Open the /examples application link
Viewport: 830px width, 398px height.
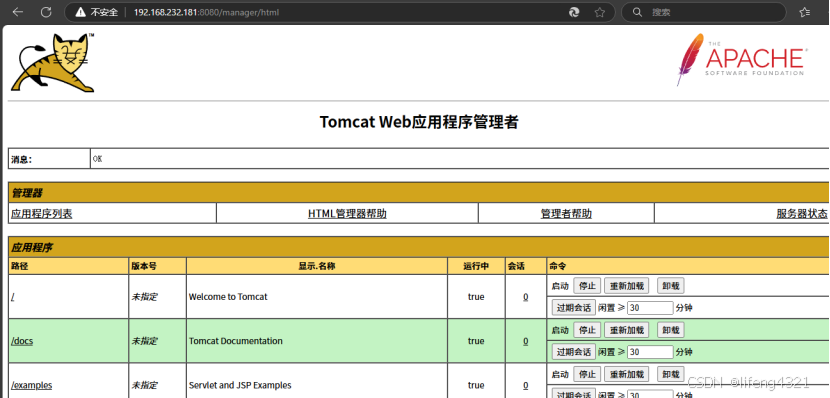[31, 385]
